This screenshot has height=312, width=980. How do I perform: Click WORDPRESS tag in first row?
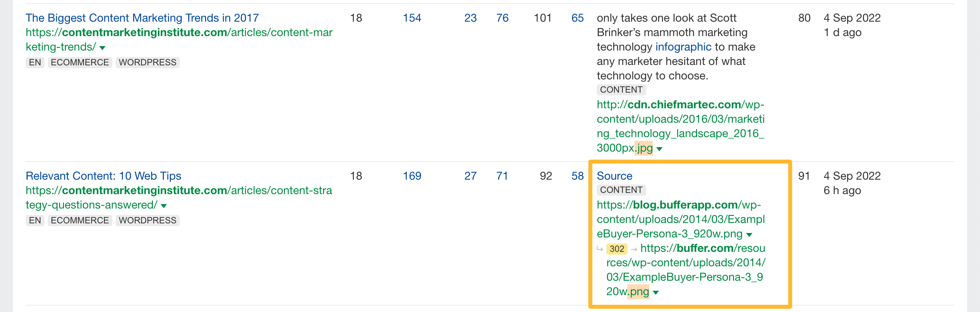(148, 63)
